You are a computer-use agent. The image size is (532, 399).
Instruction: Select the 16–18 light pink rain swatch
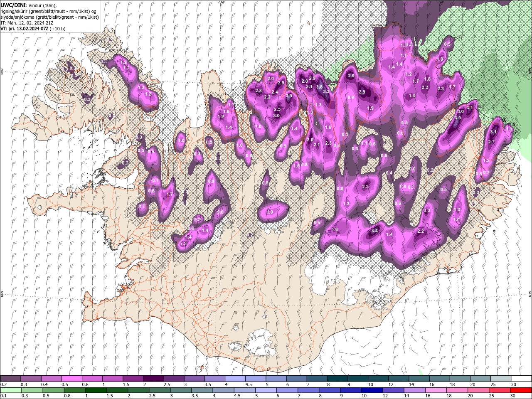click(x=436, y=390)
